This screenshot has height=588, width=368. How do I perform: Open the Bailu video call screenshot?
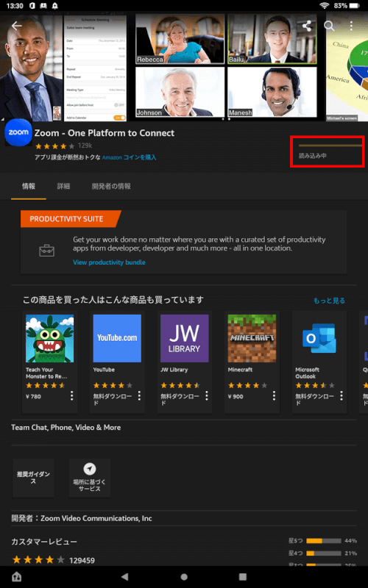click(x=272, y=39)
